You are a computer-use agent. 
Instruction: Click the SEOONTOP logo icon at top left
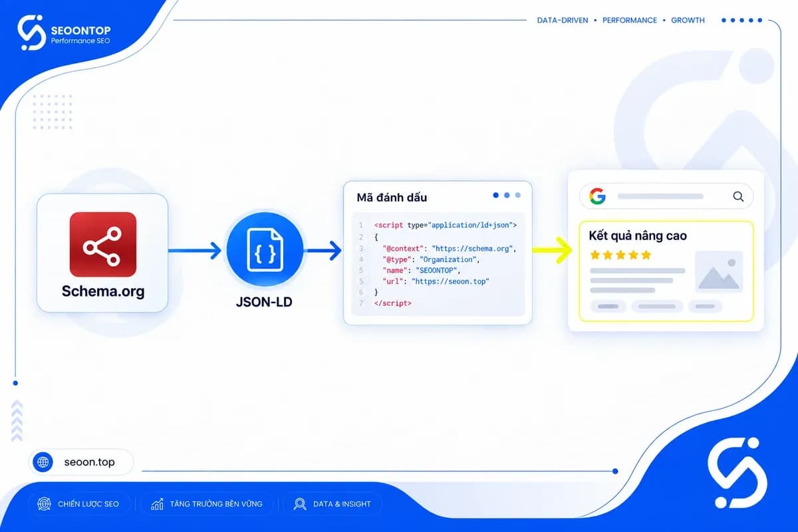pos(31,32)
